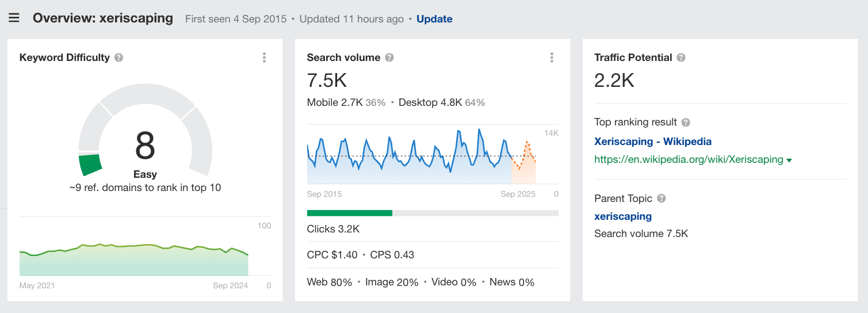This screenshot has width=868, height=313.
Task: Open the Xeriscaping - Wikipedia result link
Action: click(x=652, y=142)
